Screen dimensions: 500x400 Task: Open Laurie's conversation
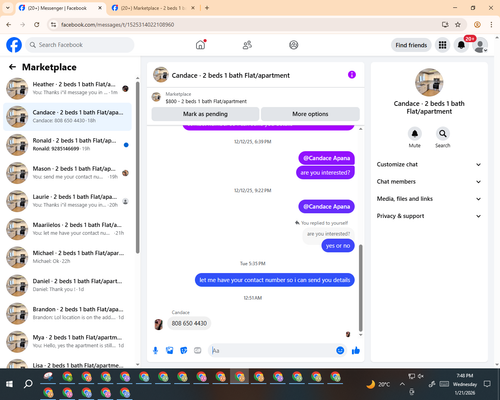pos(68,201)
